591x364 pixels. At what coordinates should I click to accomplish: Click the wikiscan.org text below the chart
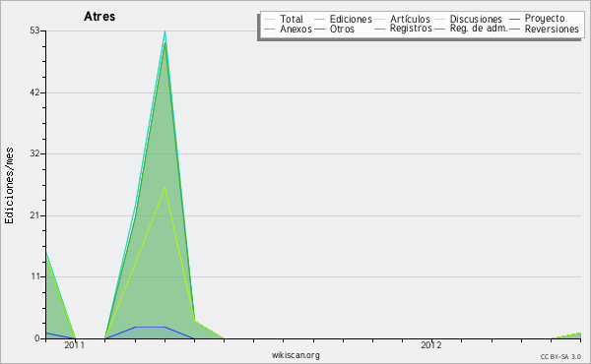[x=295, y=354]
